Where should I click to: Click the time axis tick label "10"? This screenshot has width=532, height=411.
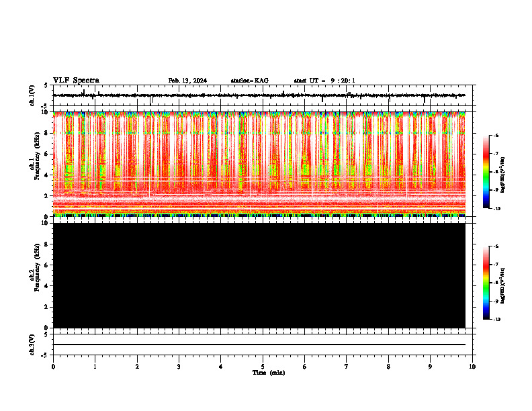472,367
